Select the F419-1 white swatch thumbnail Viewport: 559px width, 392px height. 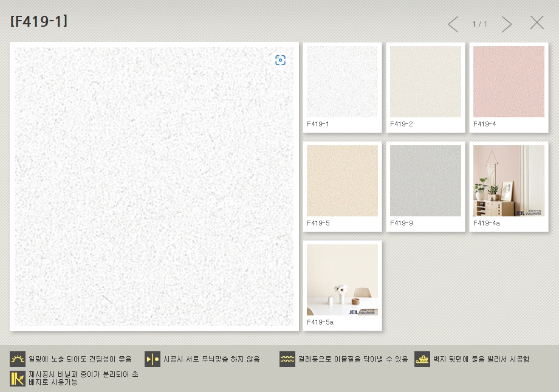pyautogui.click(x=342, y=82)
